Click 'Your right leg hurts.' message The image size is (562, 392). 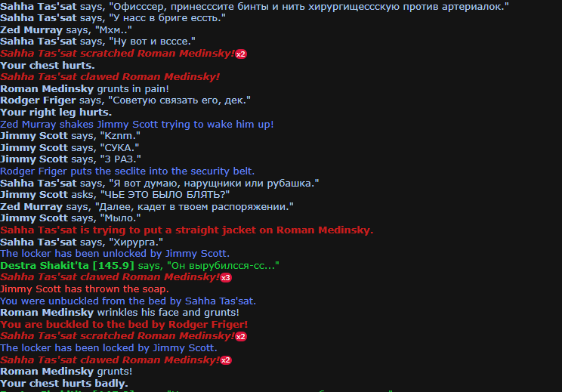click(x=56, y=113)
